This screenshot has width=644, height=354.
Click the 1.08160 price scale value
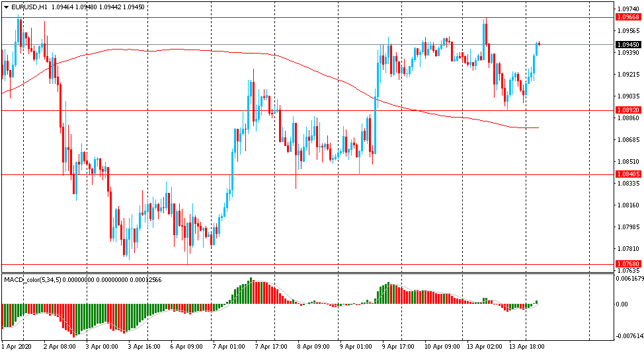[x=628, y=205]
